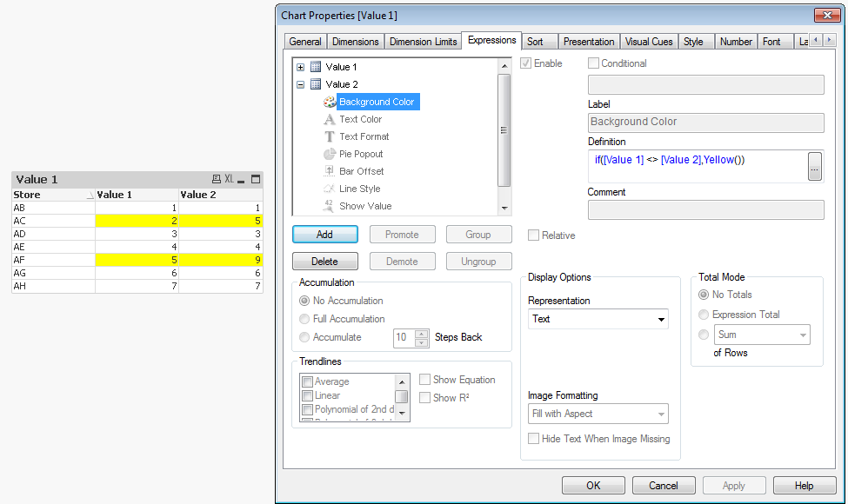
Task: Click the Help button
Action: 805,486
